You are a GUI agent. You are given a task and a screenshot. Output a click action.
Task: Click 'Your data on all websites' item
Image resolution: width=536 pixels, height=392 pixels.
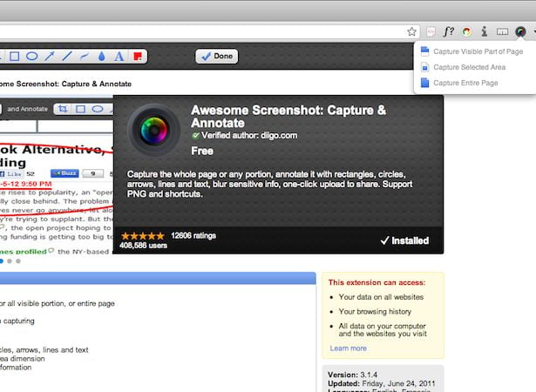pos(381,297)
